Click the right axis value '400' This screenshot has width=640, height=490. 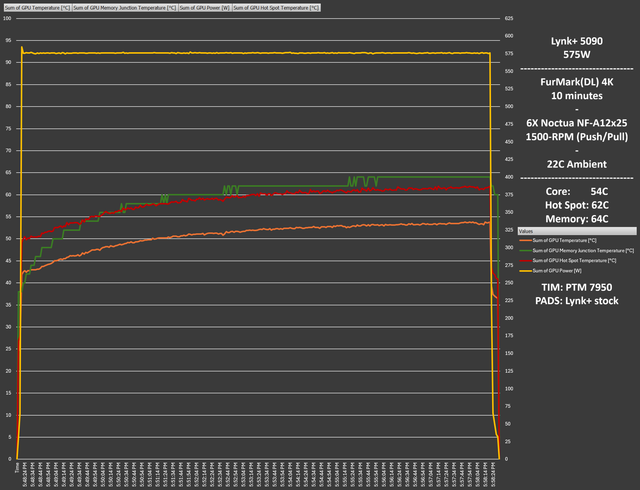point(509,177)
